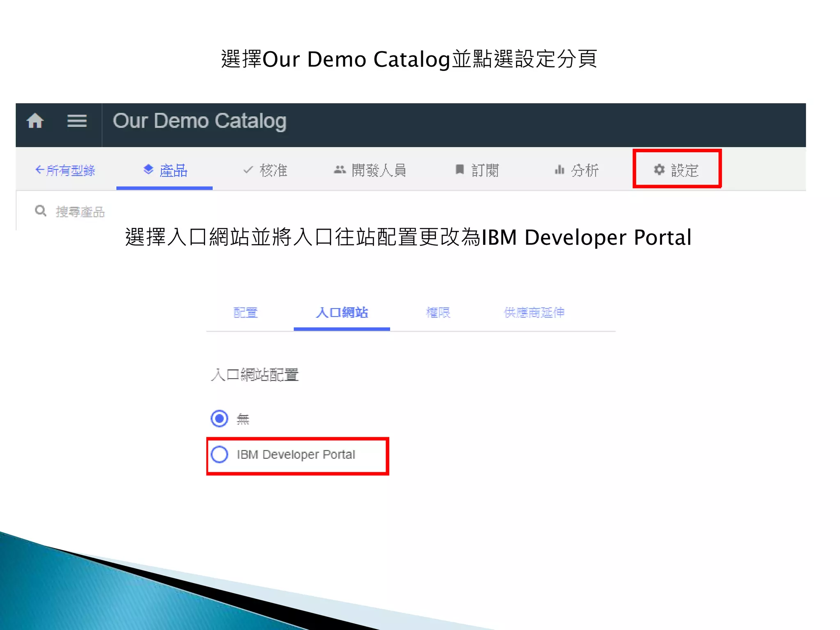Go back via 所有型錄 link
Image resolution: width=840 pixels, height=630 pixels.
point(65,170)
